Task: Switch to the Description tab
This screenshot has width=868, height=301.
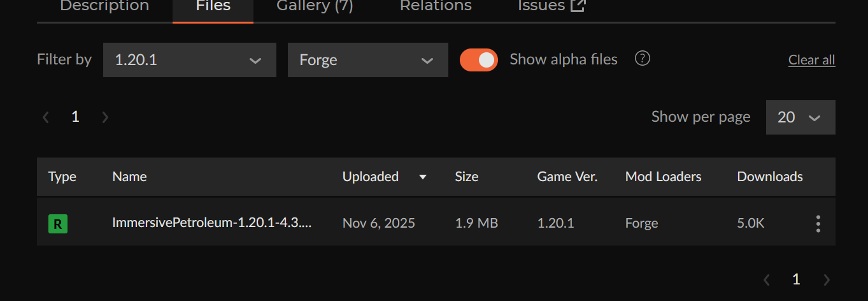Action: 104,6
